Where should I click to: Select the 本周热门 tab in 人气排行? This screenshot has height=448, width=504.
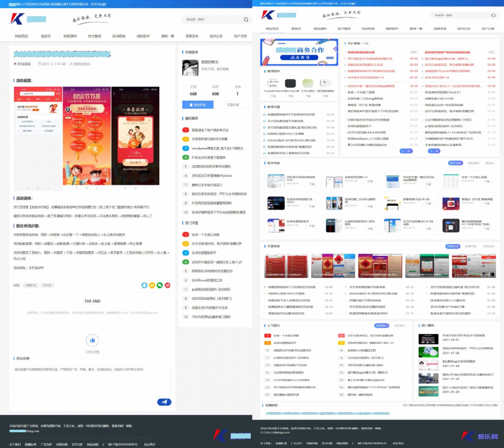coord(381,326)
